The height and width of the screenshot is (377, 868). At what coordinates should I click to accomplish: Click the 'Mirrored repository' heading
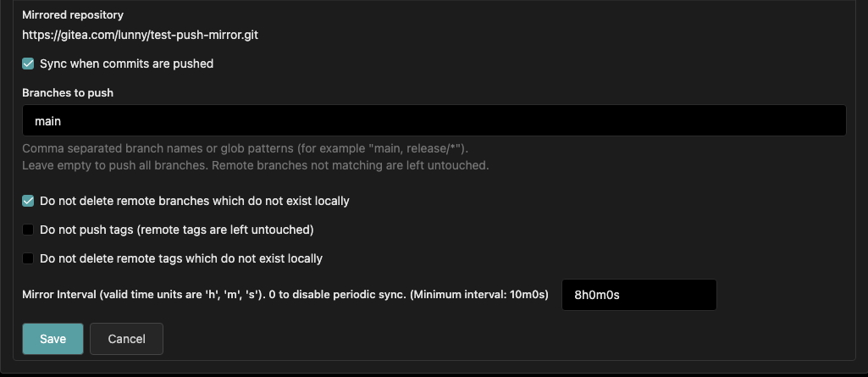click(73, 15)
